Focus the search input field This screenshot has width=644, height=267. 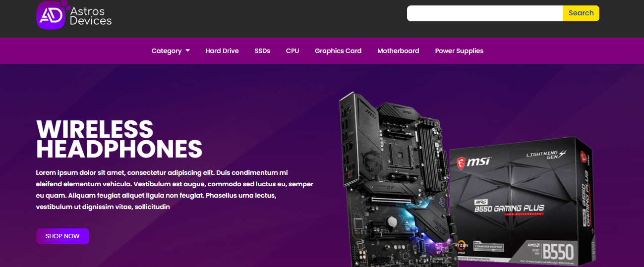point(485,13)
